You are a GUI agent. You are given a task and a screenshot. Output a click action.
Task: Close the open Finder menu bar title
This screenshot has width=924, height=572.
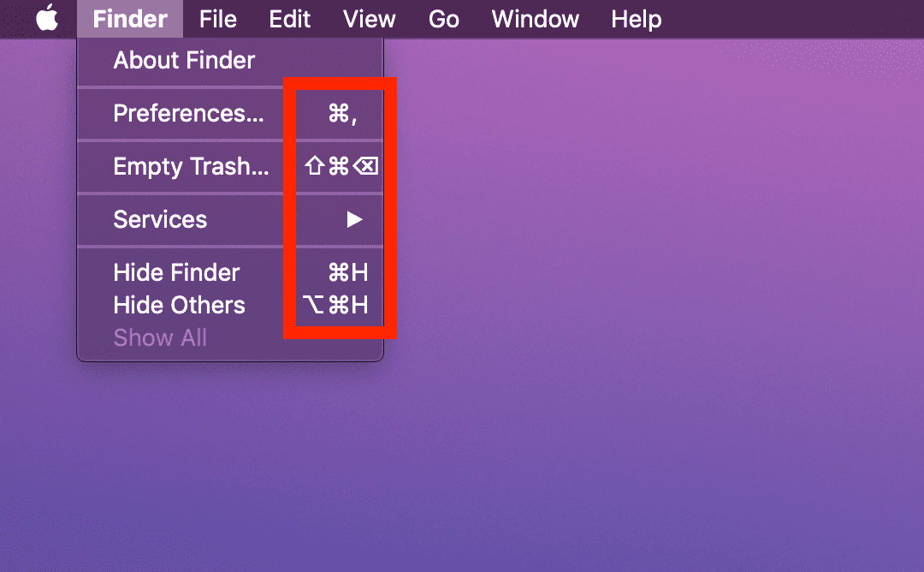(129, 19)
